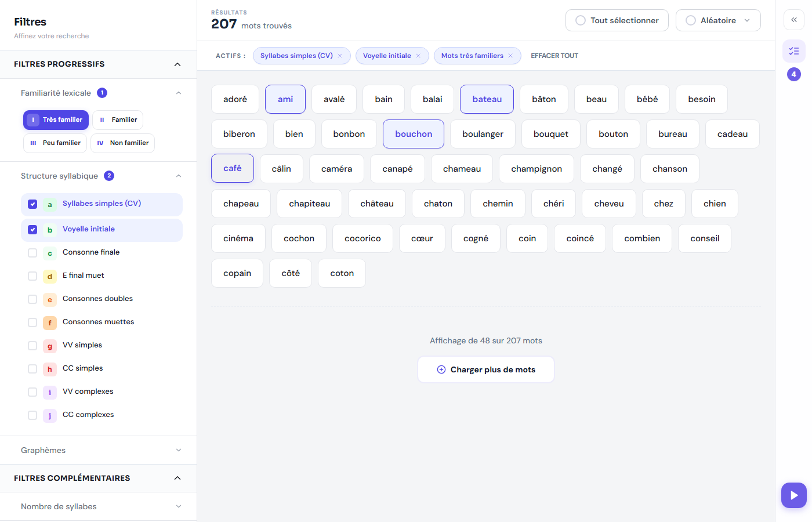Click the letter i badge for VV complexes
Screen dimensions: 812x522
coord(50,392)
